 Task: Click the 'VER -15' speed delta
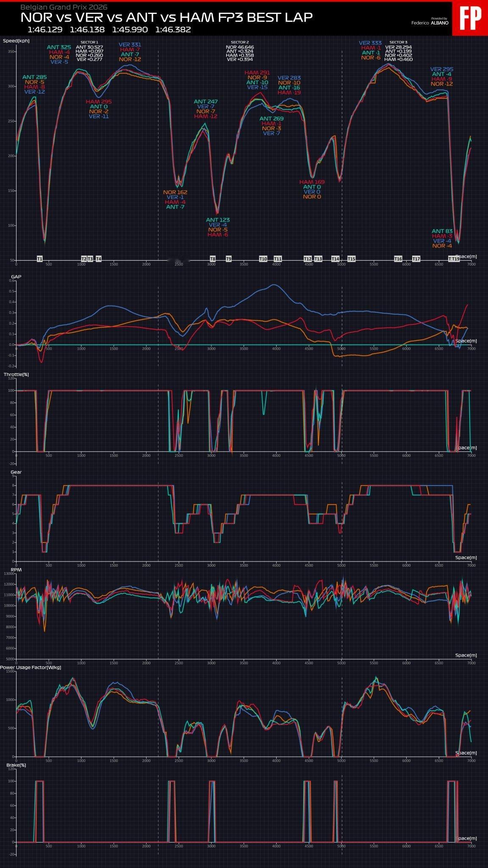point(257,87)
